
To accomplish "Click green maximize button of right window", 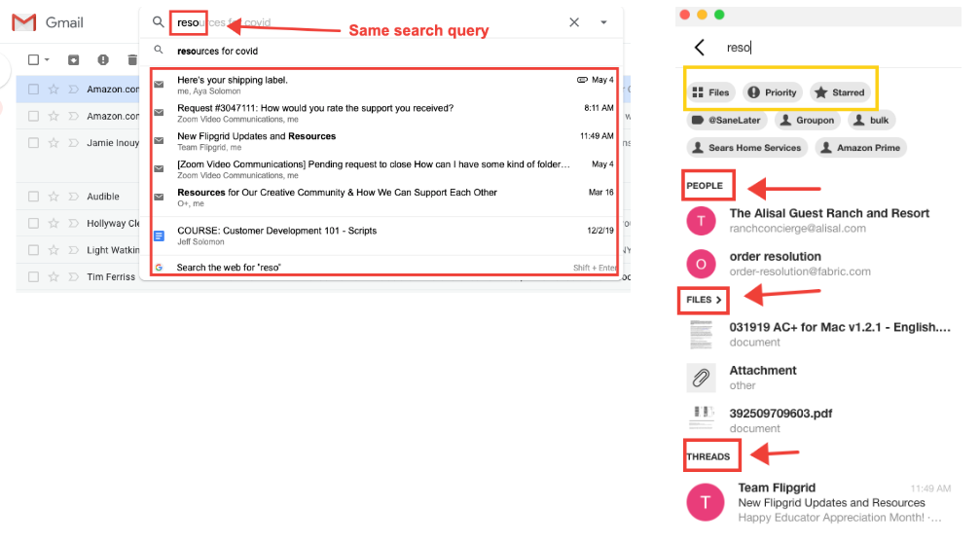I will (719, 15).
